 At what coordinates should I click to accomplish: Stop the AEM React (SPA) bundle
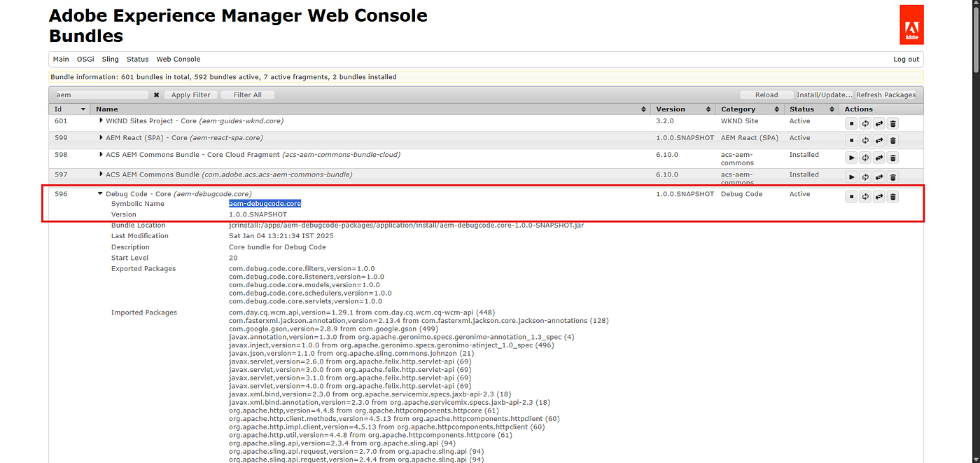click(x=851, y=140)
